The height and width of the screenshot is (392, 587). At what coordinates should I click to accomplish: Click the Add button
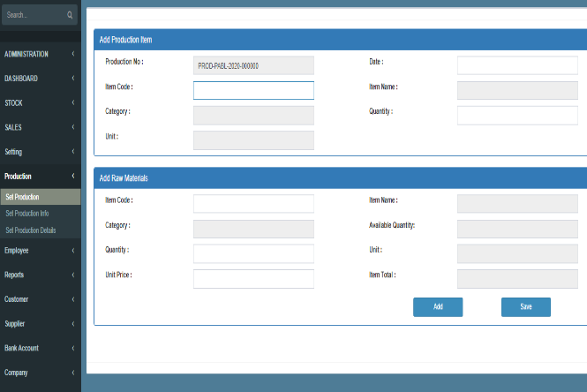(x=438, y=306)
